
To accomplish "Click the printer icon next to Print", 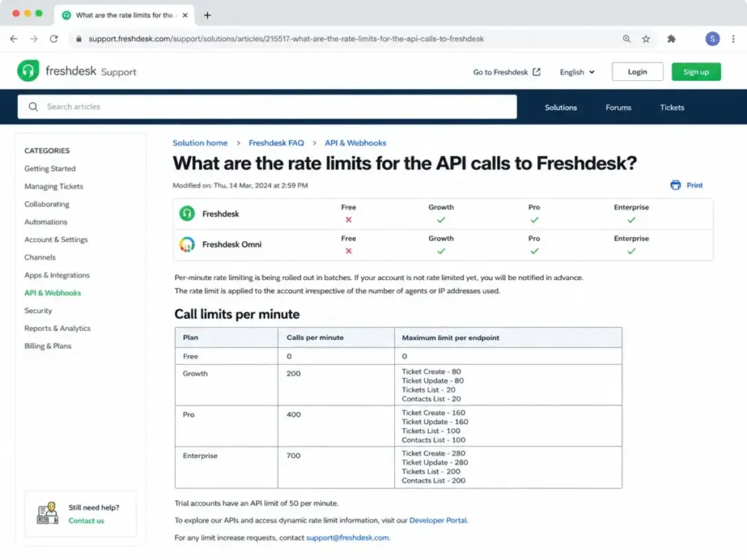I will tap(676, 185).
